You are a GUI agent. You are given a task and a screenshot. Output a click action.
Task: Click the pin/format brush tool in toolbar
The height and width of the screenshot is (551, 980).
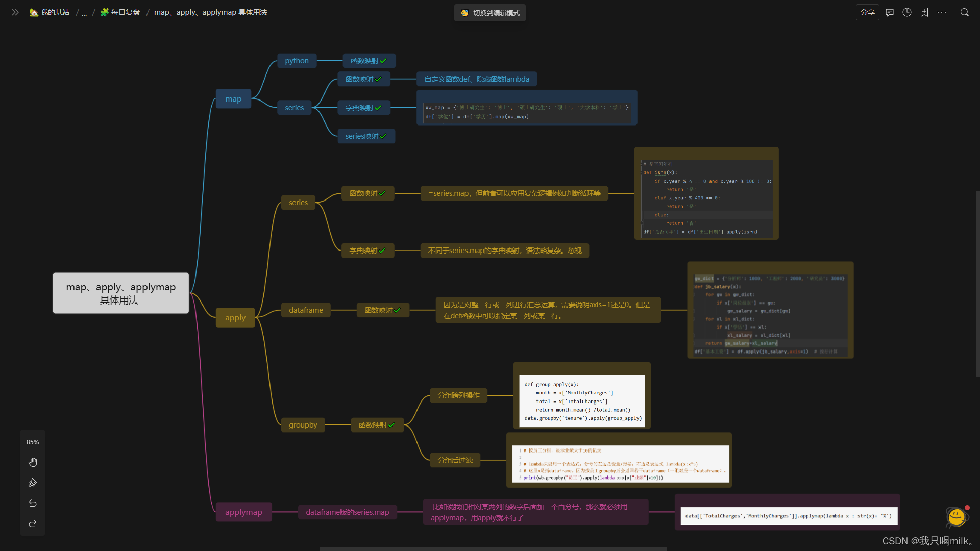click(x=33, y=483)
